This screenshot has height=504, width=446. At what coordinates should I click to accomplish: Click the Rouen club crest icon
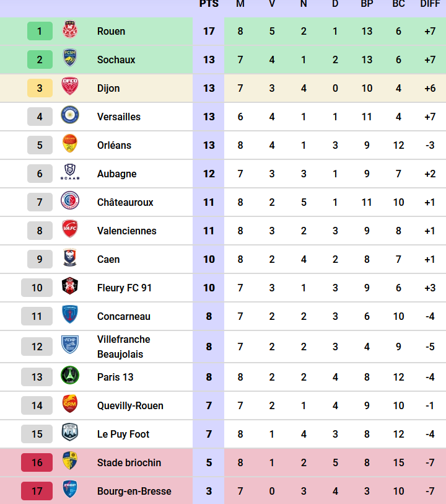coord(69,30)
